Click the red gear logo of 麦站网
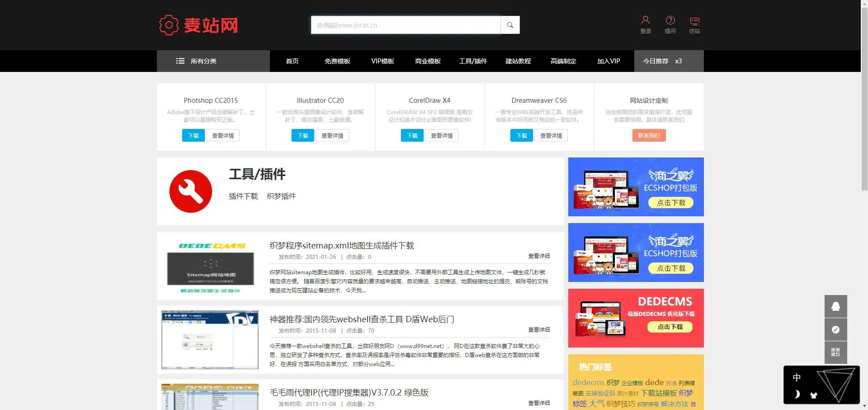The width and height of the screenshot is (868, 410). pyautogui.click(x=169, y=24)
